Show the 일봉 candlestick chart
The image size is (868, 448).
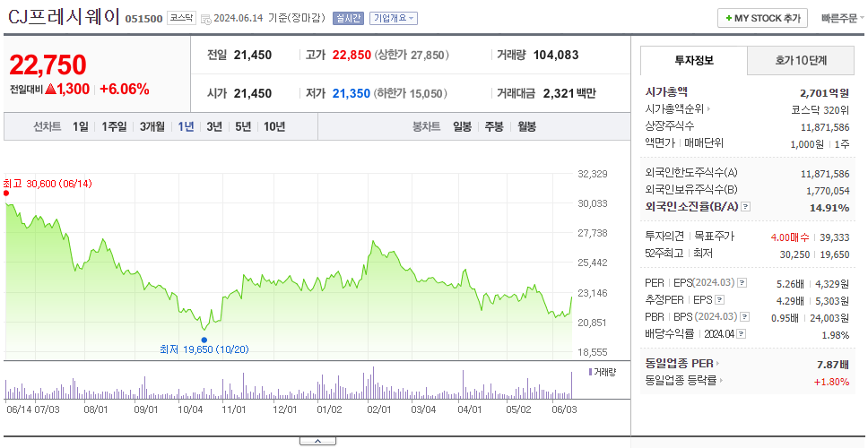tap(462, 126)
